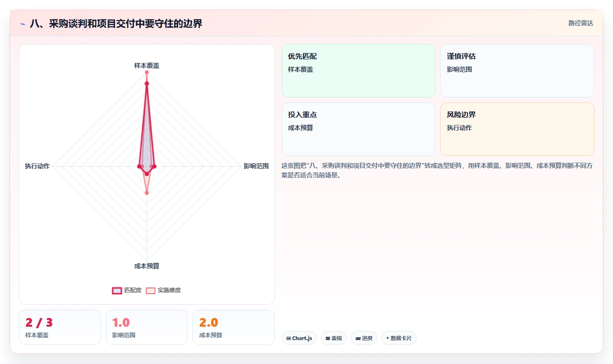Toggle the 匹配度 legend swatch

point(117,290)
